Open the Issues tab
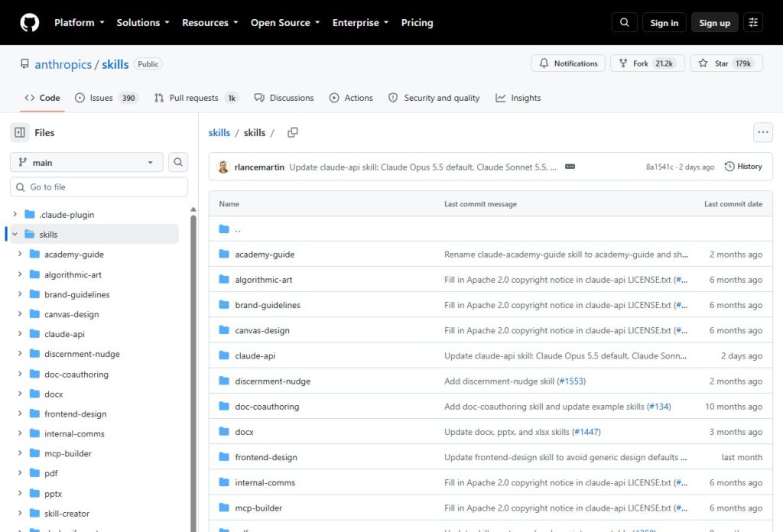Screen dimensions: 783x532 (x=106, y=98)
